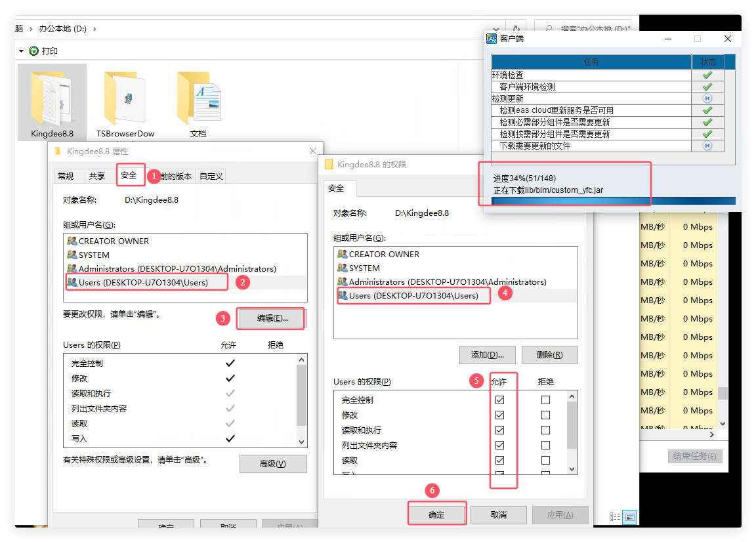Image resolution: width=756 pixels, height=542 pixels.
Task: Click the green check for 环境检查
Action: [x=707, y=75]
